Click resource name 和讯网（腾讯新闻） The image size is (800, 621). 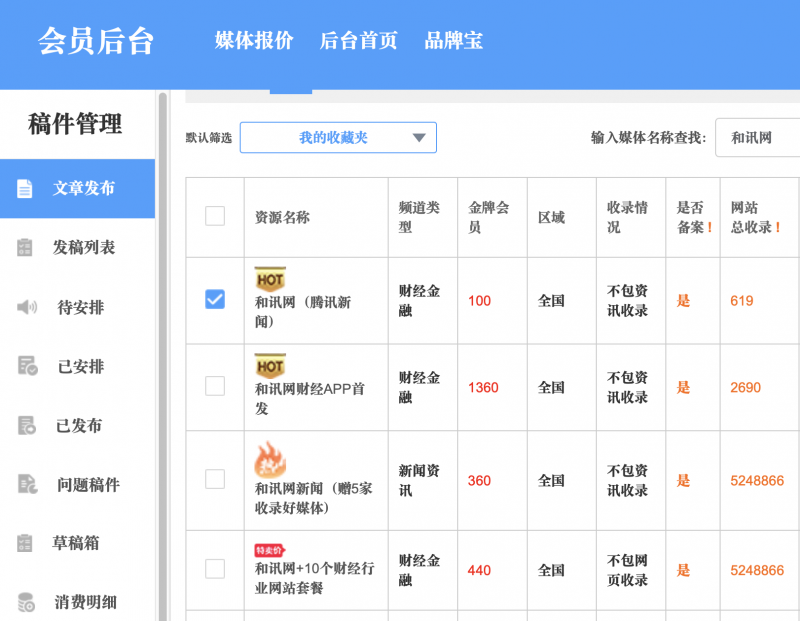[303, 311]
